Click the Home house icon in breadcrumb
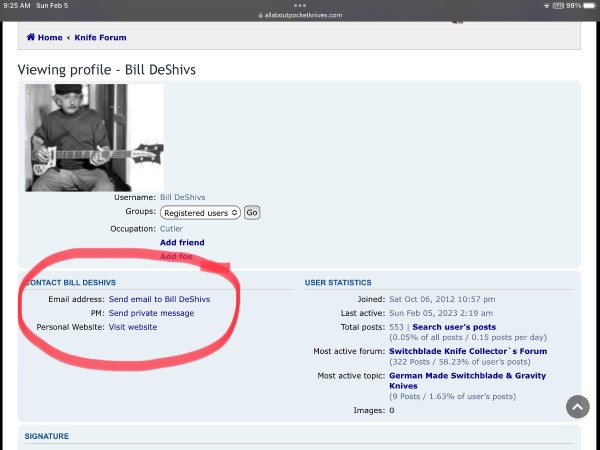The height and width of the screenshot is (450, 600). [31, 37]
